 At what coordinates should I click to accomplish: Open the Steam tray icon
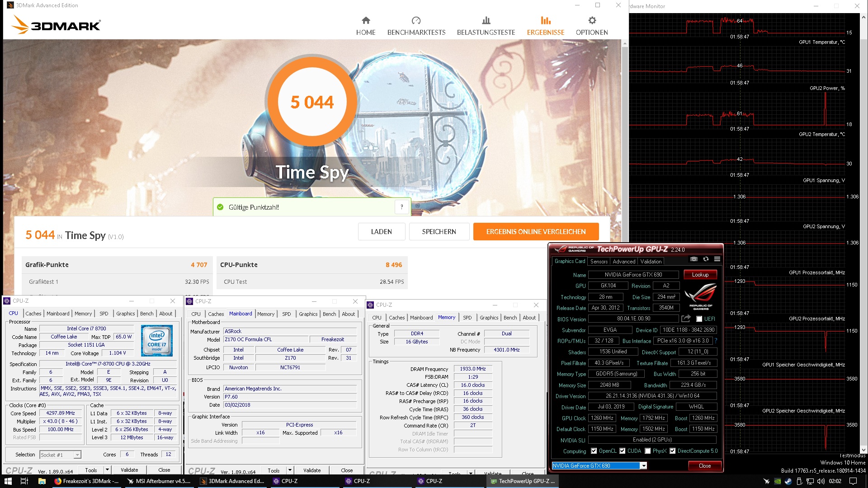coord(788,481)
